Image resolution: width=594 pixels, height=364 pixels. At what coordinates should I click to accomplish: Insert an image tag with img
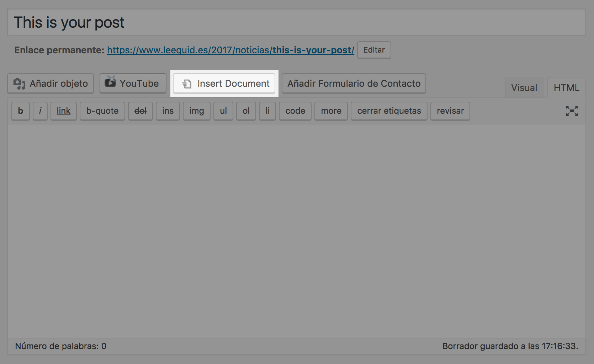coord(196,111)
